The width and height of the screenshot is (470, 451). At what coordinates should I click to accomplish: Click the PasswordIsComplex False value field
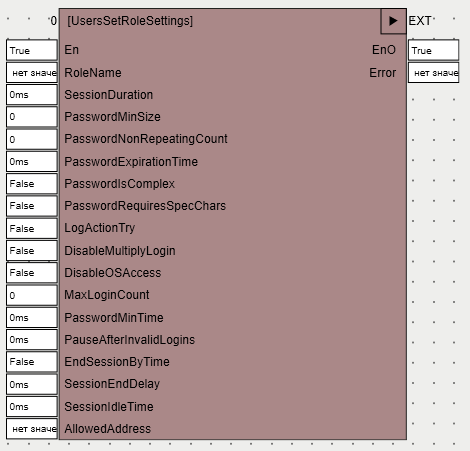[32, 184]
